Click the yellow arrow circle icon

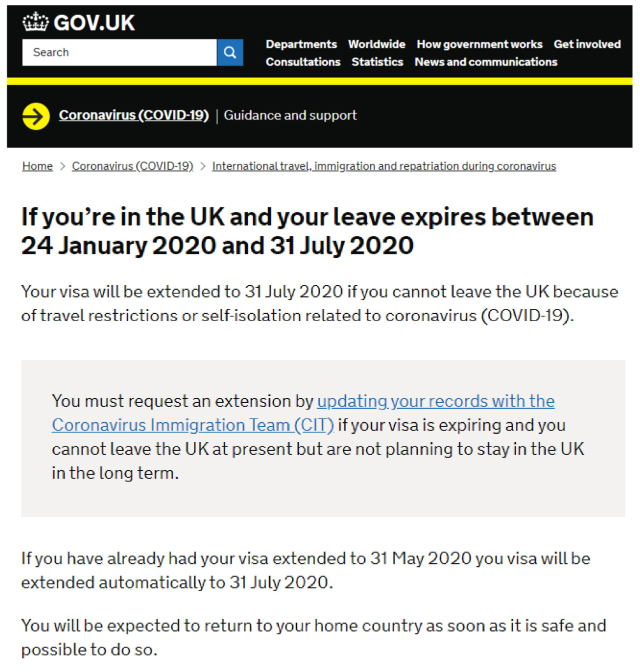coord(36,116)
